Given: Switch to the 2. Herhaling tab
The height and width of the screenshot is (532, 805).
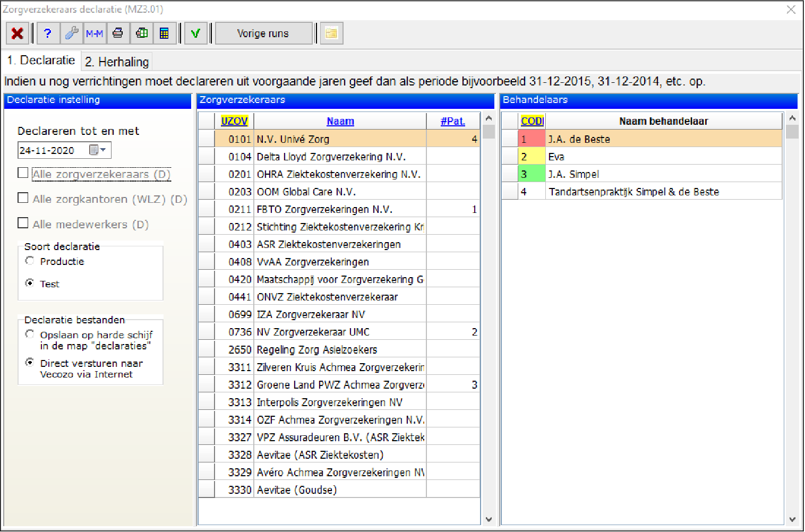Looking at the screenshot, I should pos(117,62).
